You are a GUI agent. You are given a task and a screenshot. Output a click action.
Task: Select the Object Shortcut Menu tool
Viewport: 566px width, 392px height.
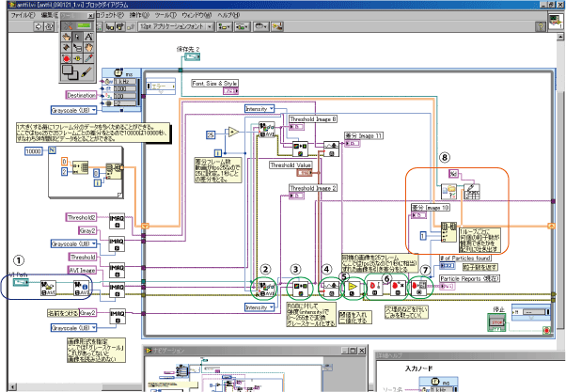[x=77, y=47]
